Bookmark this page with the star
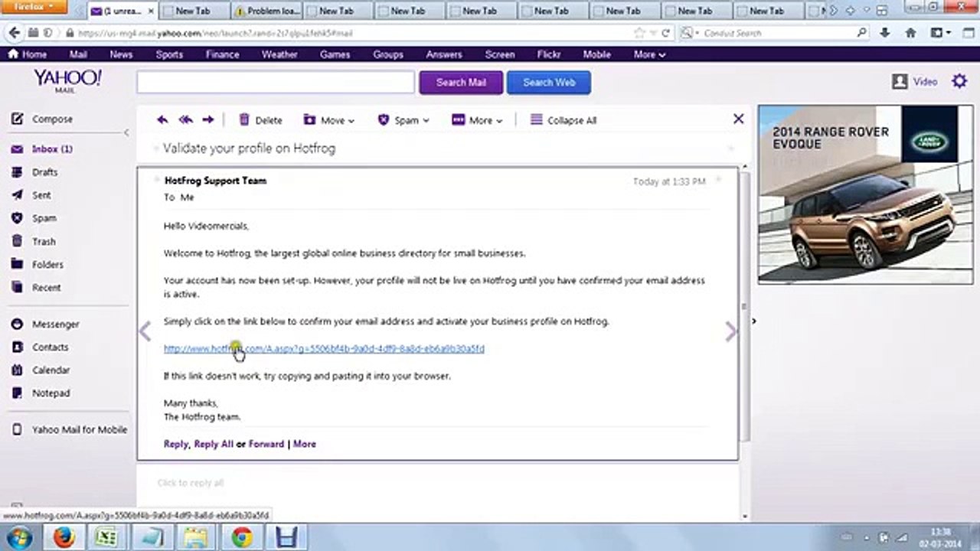This screenshot has height=551, width=980. (x=639, y=33)
